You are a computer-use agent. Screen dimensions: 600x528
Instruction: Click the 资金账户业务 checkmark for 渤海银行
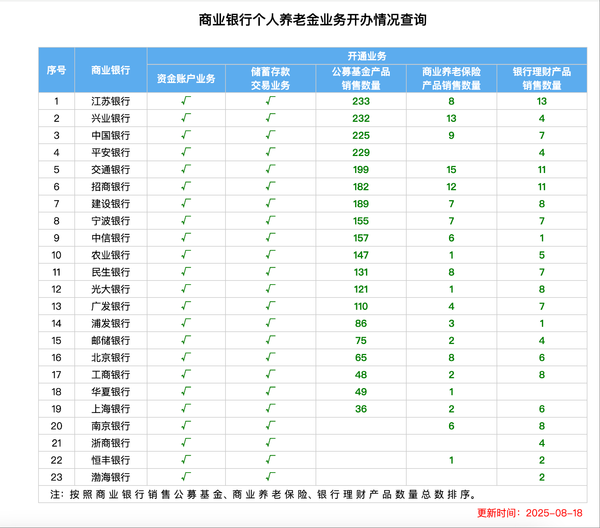(186, 477)
